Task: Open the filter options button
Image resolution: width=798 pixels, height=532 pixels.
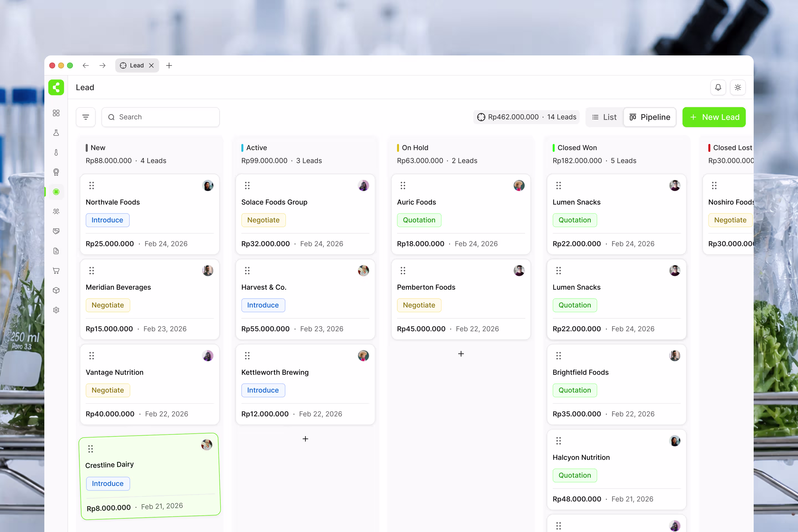Action: click(86, 117)
